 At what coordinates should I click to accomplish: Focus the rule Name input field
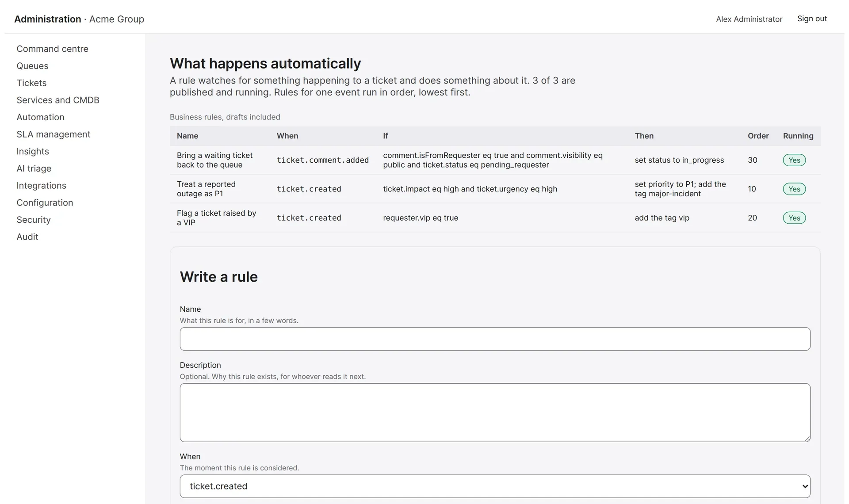tap(495, 339)
